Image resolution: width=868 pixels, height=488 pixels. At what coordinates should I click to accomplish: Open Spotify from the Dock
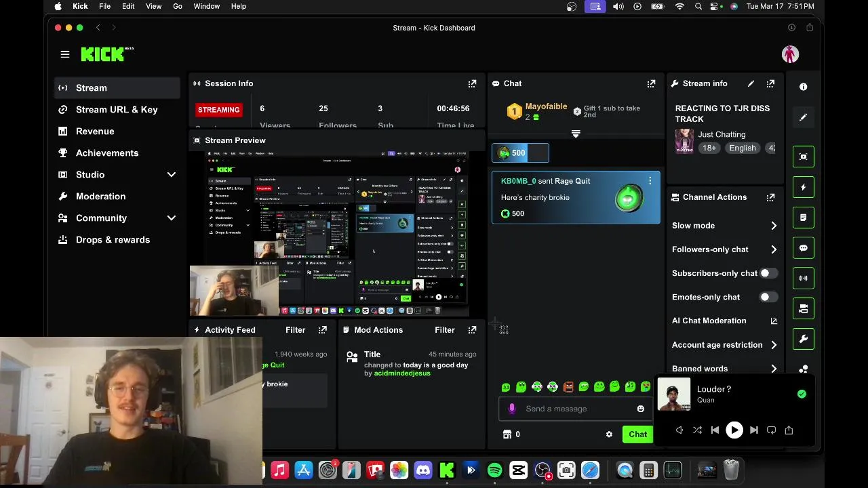494,470
